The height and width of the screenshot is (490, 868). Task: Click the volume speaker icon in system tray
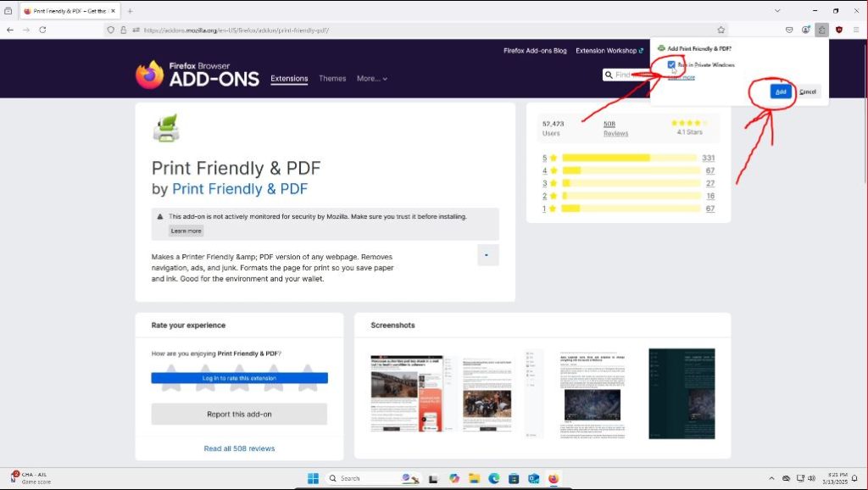[x=811, y=478]
